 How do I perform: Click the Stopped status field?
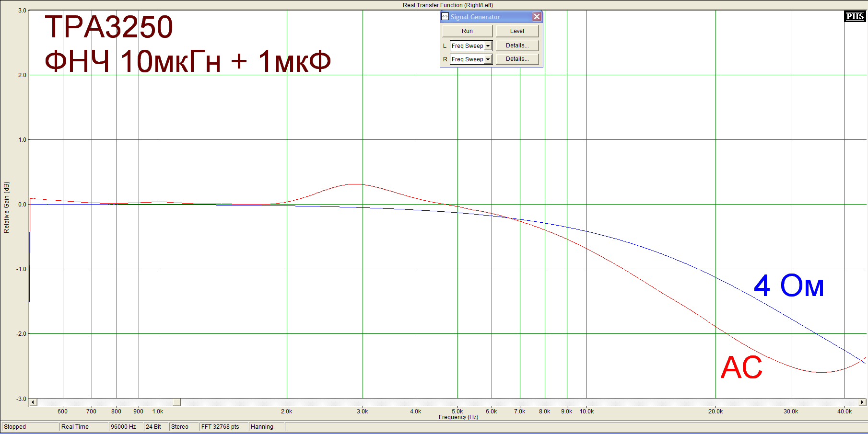click(x=30, y=427)
